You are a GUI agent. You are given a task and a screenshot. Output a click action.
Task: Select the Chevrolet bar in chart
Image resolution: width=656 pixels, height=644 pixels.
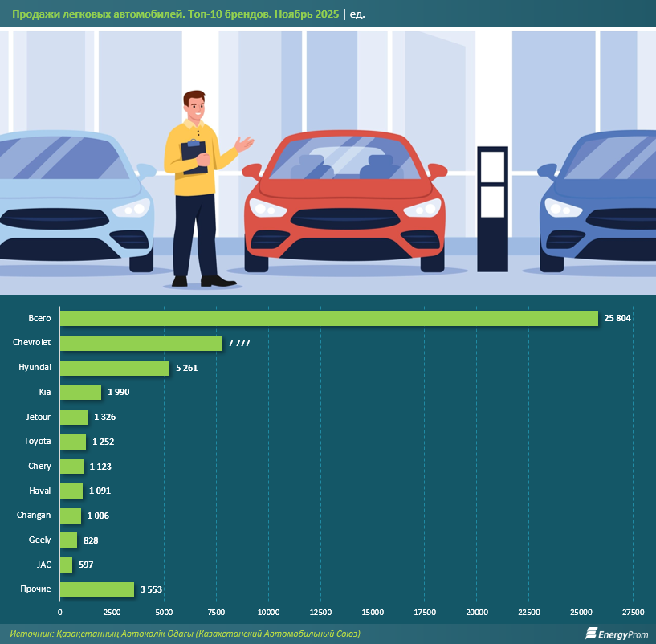pyautogui.click(x=141, y=343)
